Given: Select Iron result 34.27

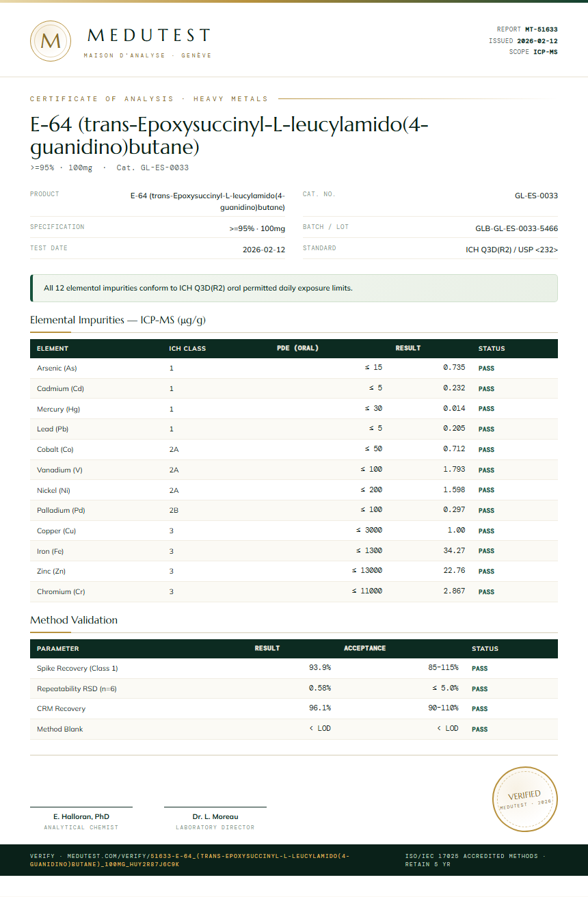Looking at the screenshot, I should 454,550.
